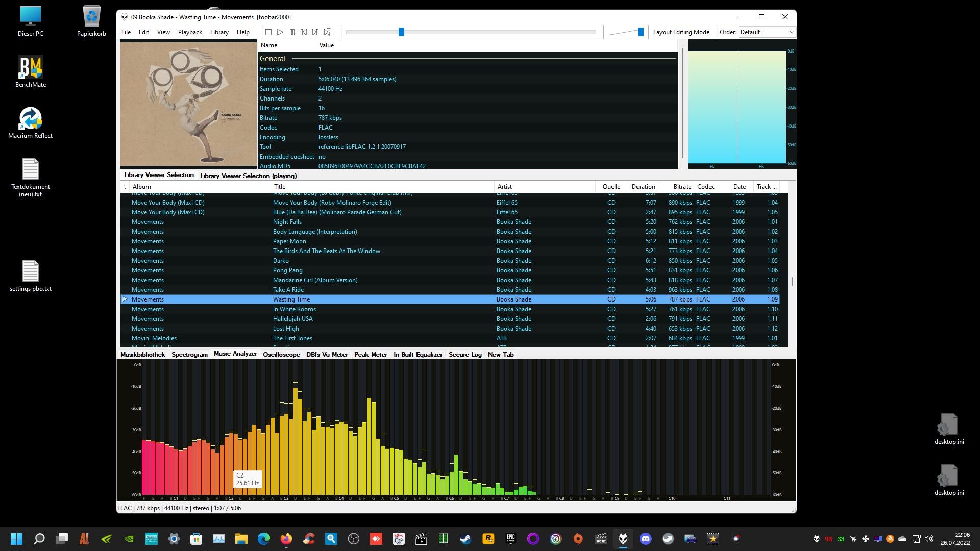Select the Library Viewer Selection tab
Screen dimensions: 980x551
point(159,175)
